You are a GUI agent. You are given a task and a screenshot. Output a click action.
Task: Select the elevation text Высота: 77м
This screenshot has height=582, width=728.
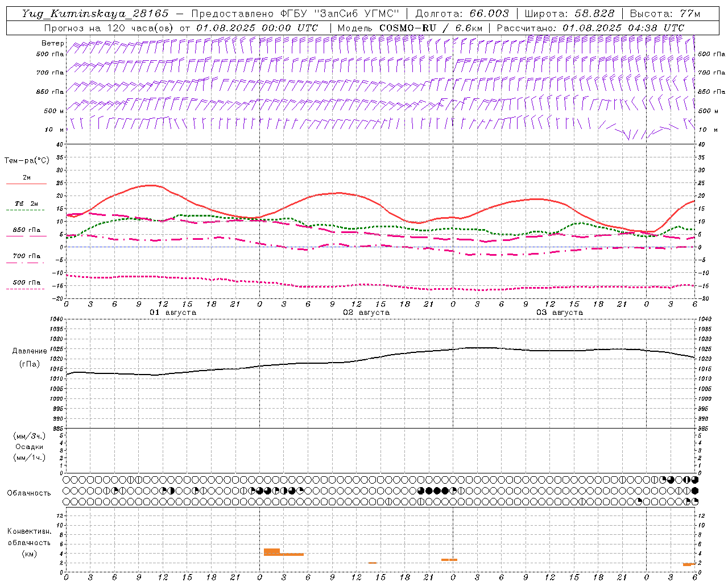tap(665, 14)
